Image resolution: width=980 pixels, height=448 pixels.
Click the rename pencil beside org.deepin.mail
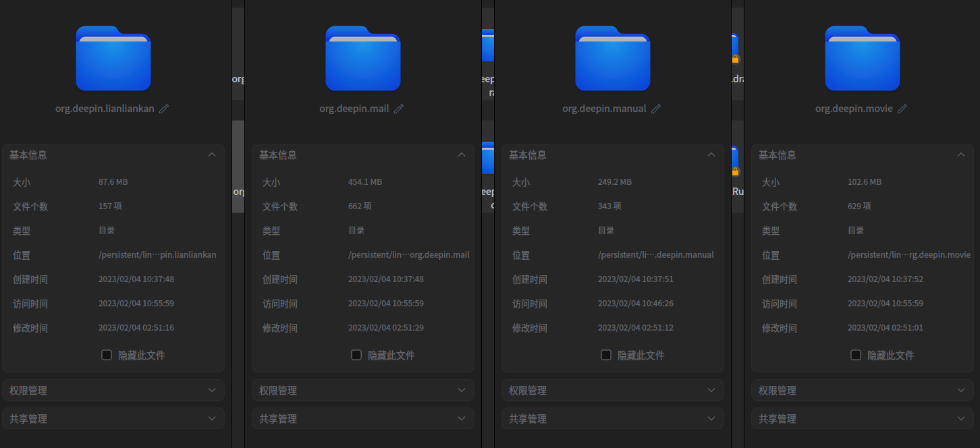tap(400, 108)
